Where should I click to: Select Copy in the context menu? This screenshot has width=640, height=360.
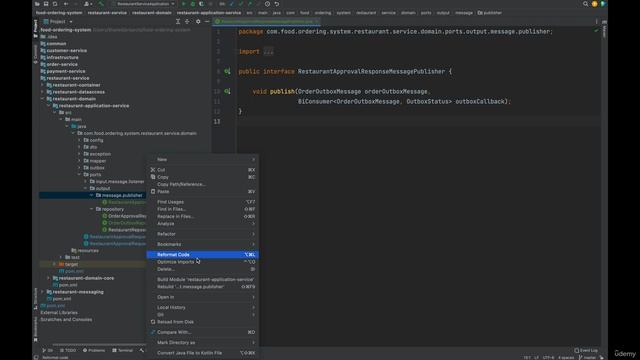[x=202, y=177]
